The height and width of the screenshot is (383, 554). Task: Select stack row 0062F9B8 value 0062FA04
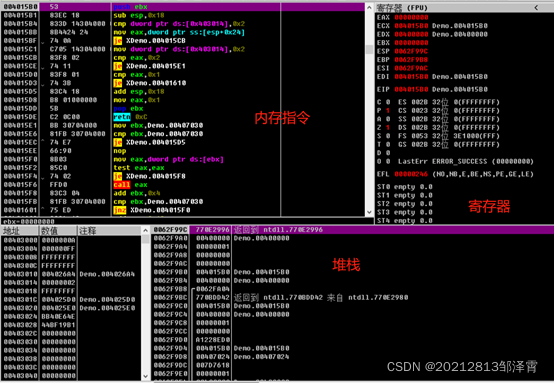[352, 289]
